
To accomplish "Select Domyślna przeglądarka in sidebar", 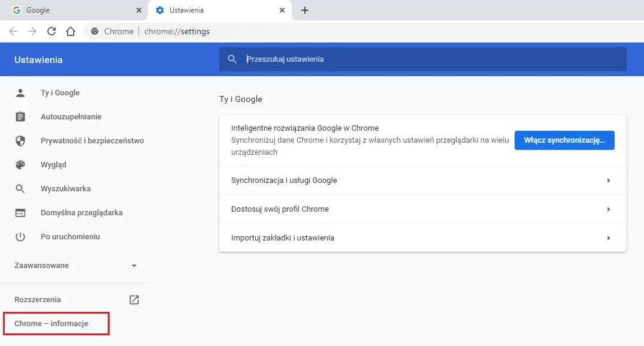I will point(81,213).
